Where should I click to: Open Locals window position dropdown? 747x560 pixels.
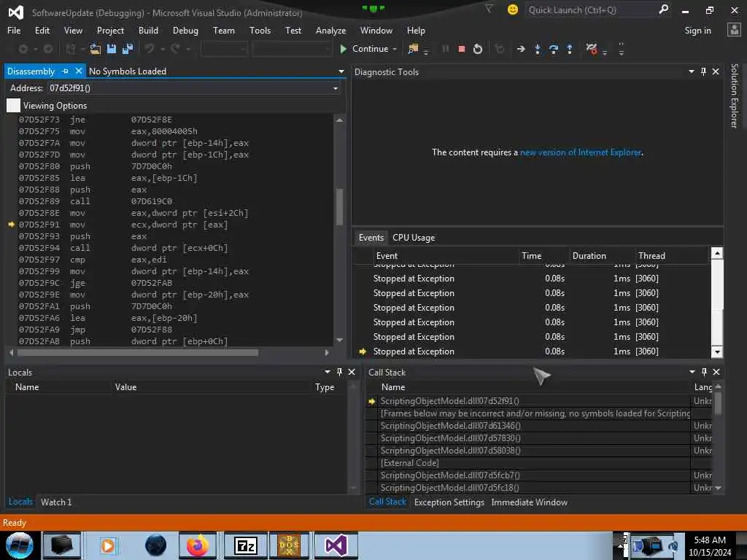pyautogui.click(x=328, y=372)
